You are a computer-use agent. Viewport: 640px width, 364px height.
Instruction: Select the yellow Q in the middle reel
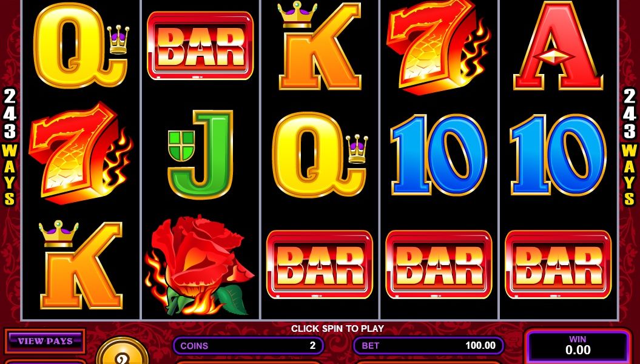tap(320, 154)
